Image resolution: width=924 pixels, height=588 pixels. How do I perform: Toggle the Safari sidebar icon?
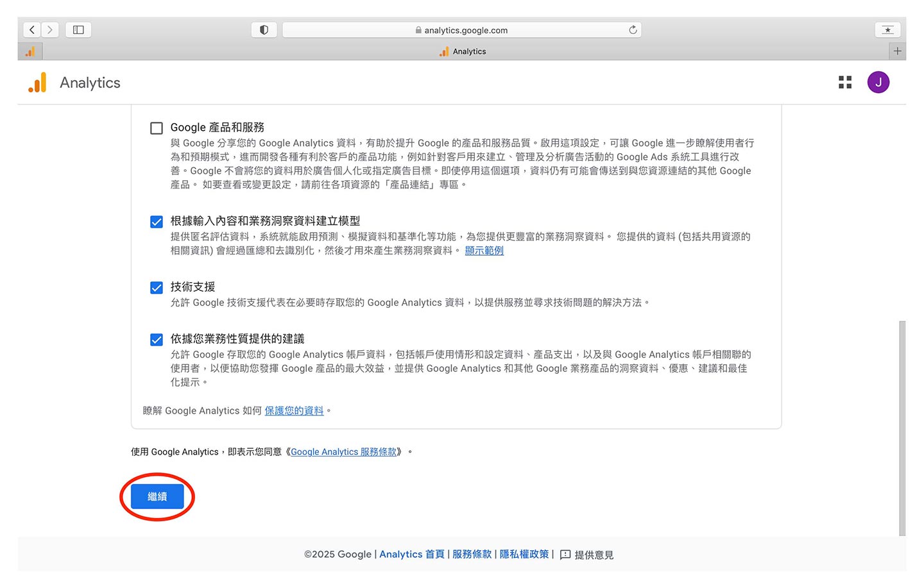click(x=78, y=30)
